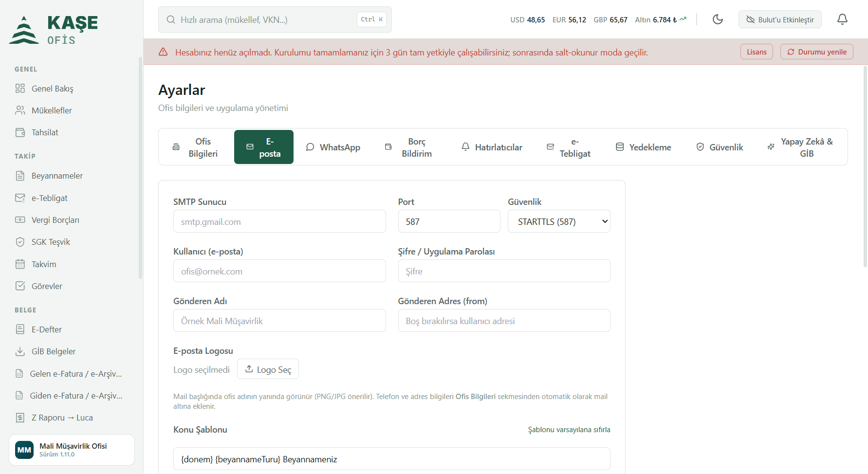Image resolution: width=868 pixels, height=474 pixels.
Task: Open Beyannameler document icon
Action: 20,176
